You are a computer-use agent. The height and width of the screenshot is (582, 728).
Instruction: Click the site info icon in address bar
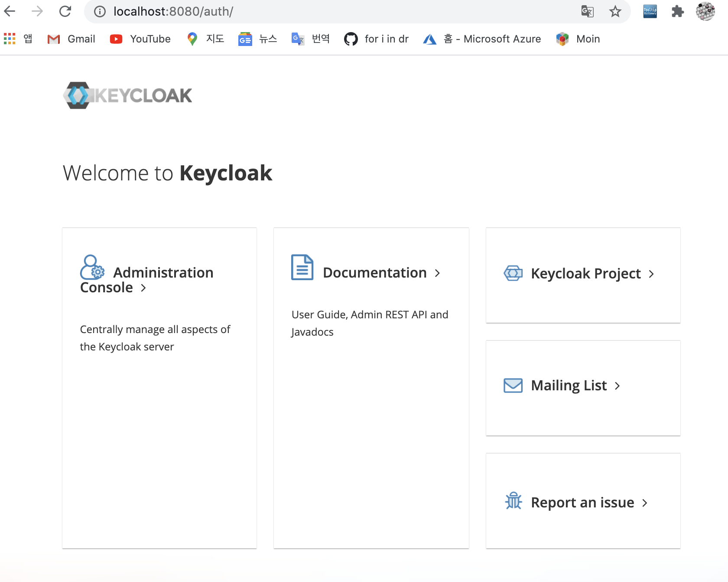tap(100, 12)
